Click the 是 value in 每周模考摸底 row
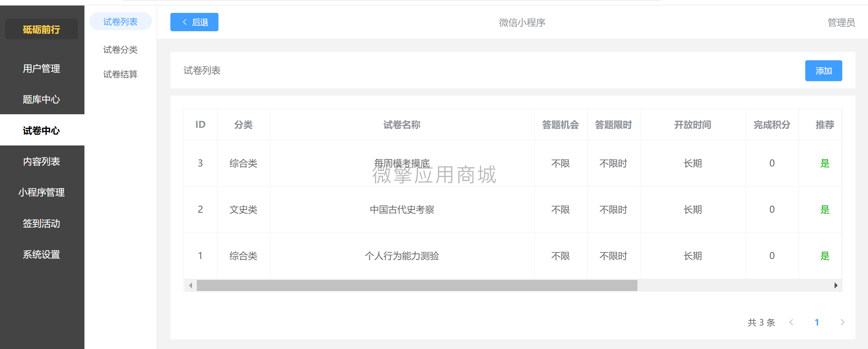Screen dimensions: 868x349 [x=825, y=163]
